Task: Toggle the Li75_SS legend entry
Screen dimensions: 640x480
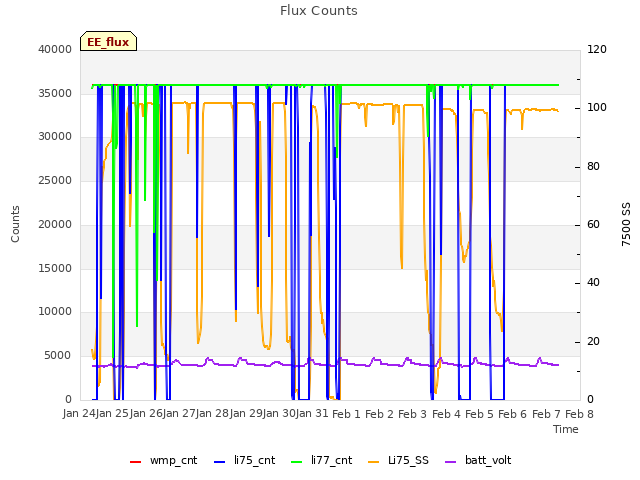Action: tap(398, 461)
